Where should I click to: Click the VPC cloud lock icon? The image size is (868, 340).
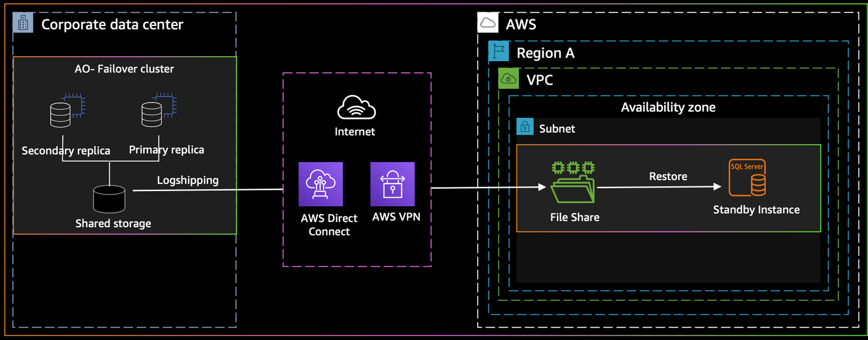[x=509, y=79]
